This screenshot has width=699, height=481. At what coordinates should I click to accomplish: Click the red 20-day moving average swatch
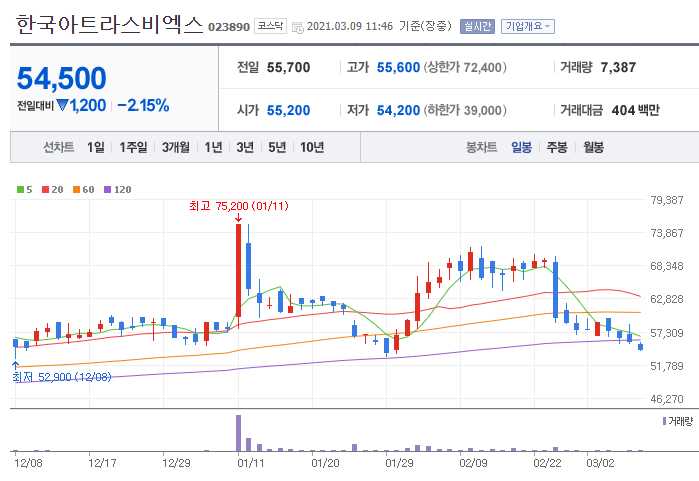45,189
